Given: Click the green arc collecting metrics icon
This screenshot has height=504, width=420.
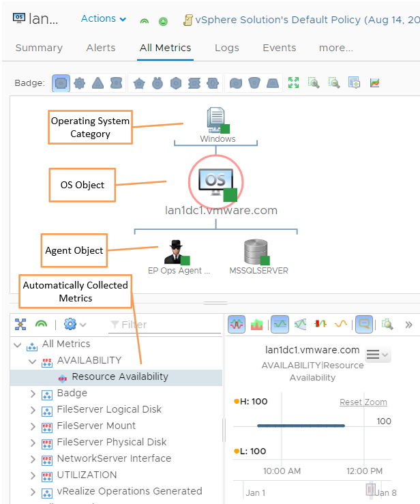Looking at the screenshot, I should 41,325.
